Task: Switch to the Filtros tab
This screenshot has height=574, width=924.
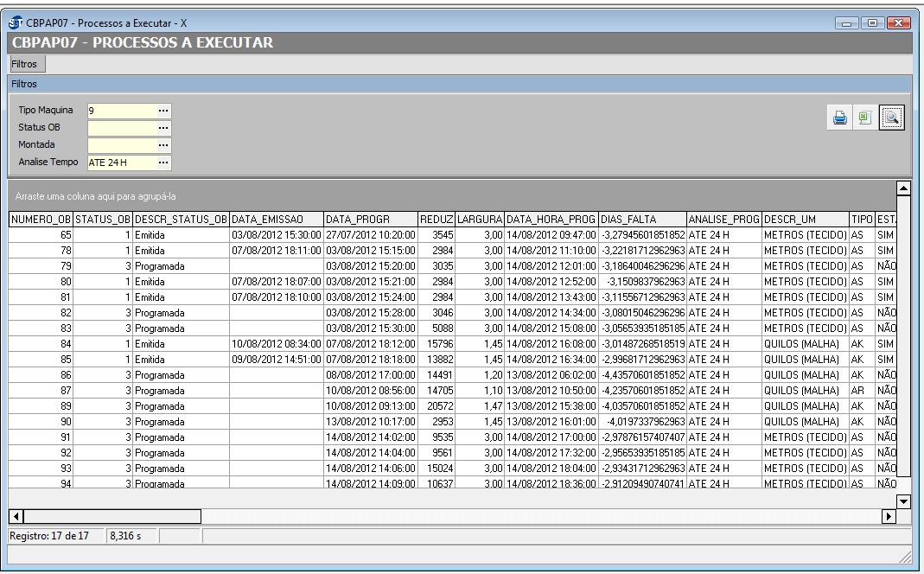Action: point(25,65)
